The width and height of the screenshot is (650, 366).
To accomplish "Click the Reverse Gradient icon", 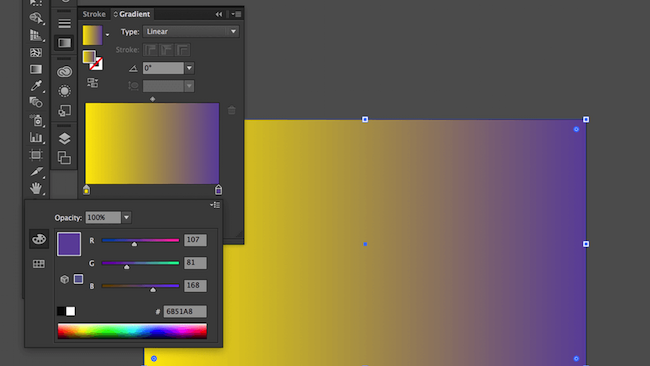I will click(x=92, y=83).
